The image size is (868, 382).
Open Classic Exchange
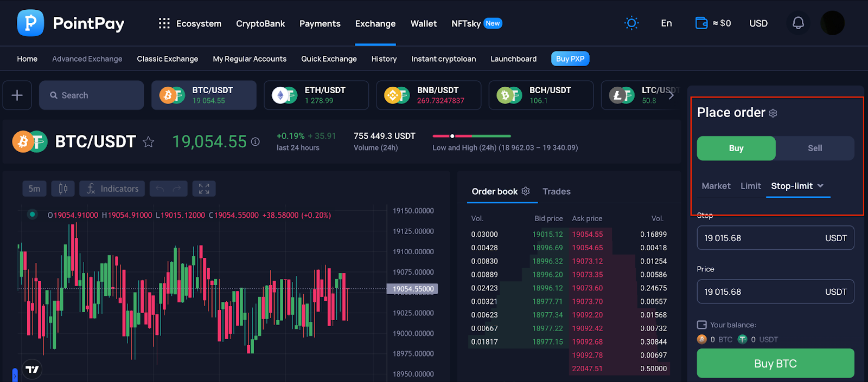coord(168,59)
